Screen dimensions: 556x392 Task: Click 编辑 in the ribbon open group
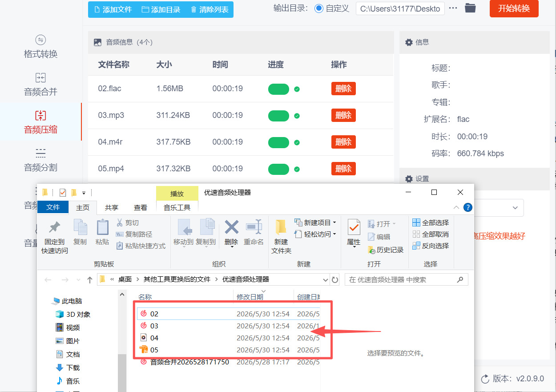379,237
